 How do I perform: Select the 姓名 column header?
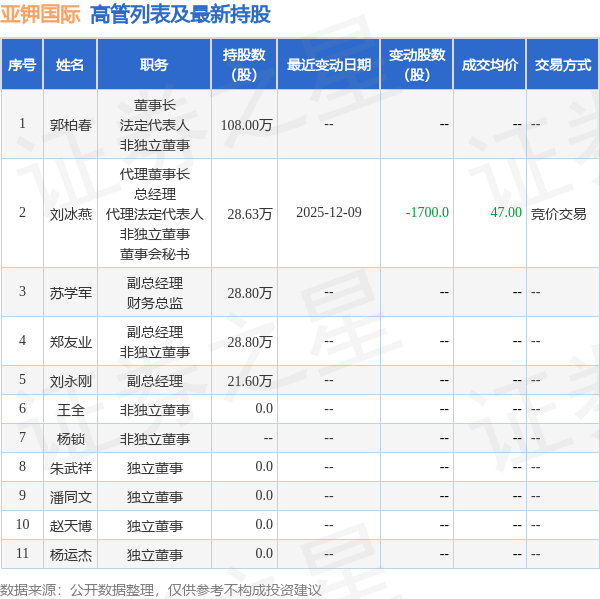point(70,65)
